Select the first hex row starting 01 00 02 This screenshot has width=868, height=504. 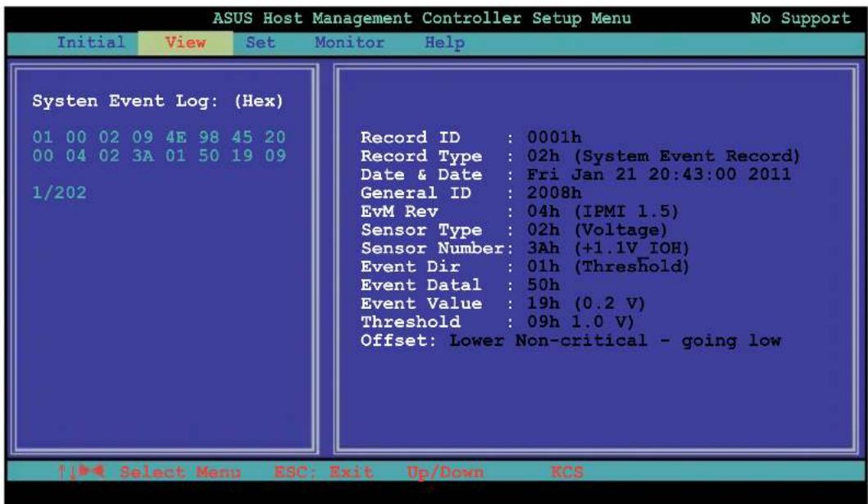pyautogui.click(x=159, y=137)
